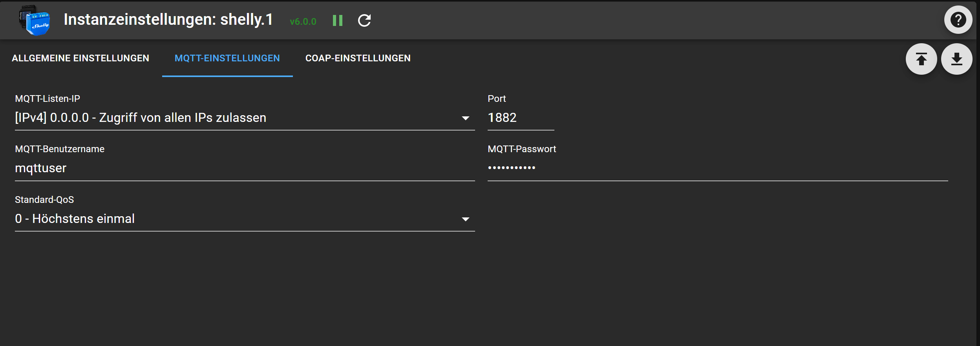Open the CoAP-Einstellungen tab
This screenshot has width=980, height=346.
358,58
